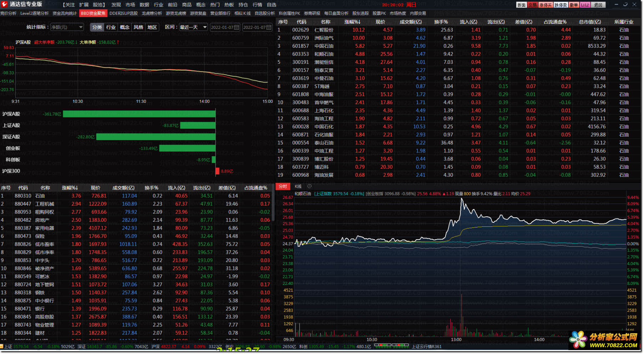
Task: Select sector row 880743 物业管理
Action: click(x=136, y=325)
